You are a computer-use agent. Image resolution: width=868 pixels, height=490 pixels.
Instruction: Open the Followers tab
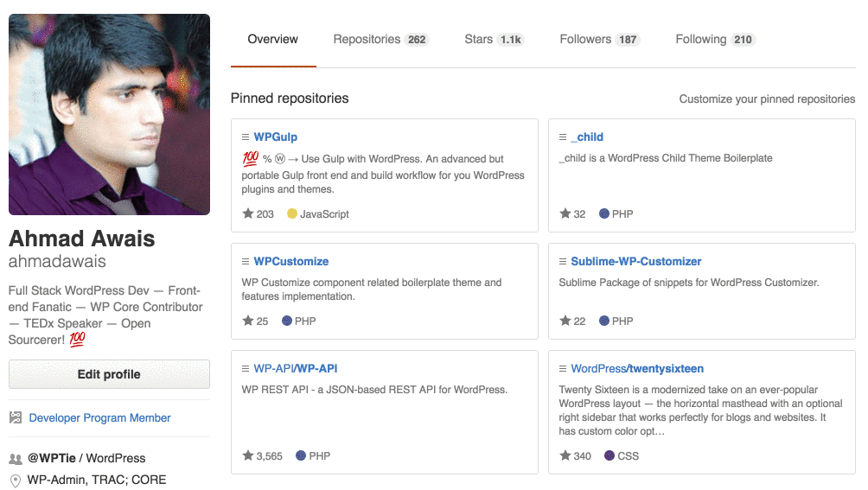600,39
